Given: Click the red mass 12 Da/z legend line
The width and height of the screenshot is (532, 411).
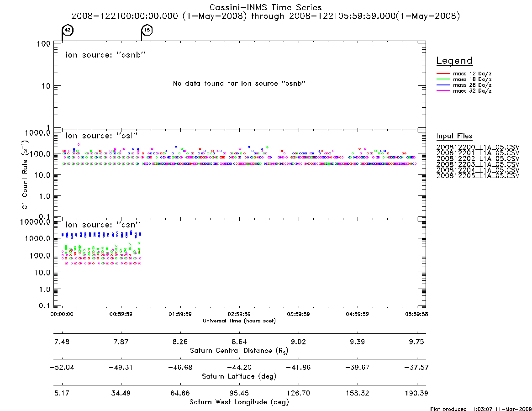Looking at the screenshot, I should pos(443,74).
